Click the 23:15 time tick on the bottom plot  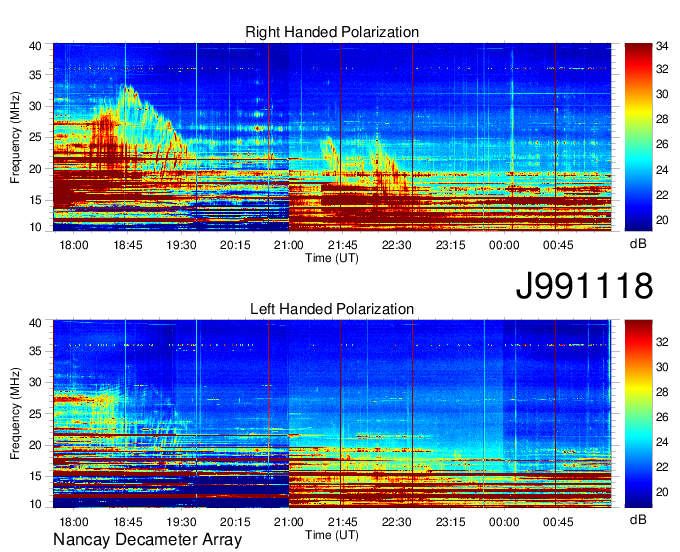click(x=450, y=522)
